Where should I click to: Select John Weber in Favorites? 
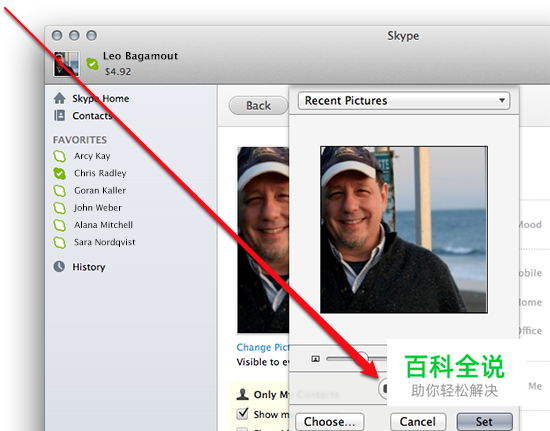coord(98,208)
